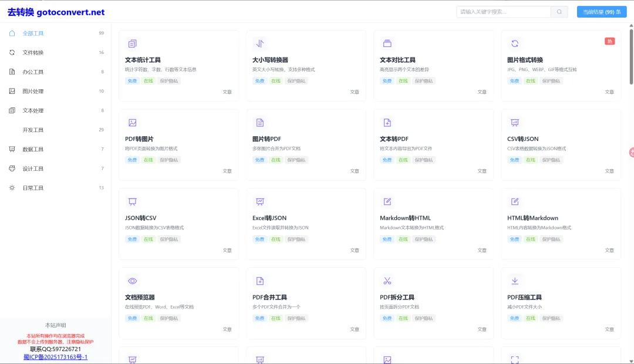Viewport: 634px width, 364px height.
Task: Click the scrollbar down arrow
Action: coord(631,361)
